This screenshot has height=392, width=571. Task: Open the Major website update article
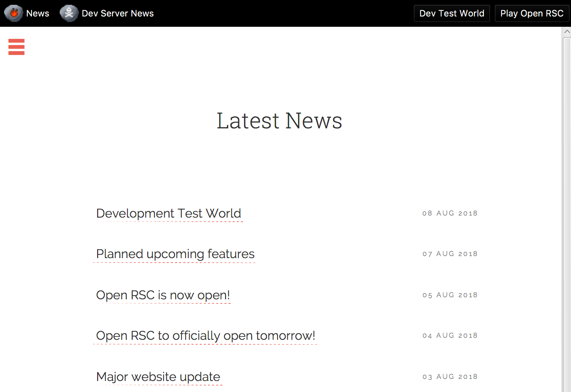coord(158,377)
